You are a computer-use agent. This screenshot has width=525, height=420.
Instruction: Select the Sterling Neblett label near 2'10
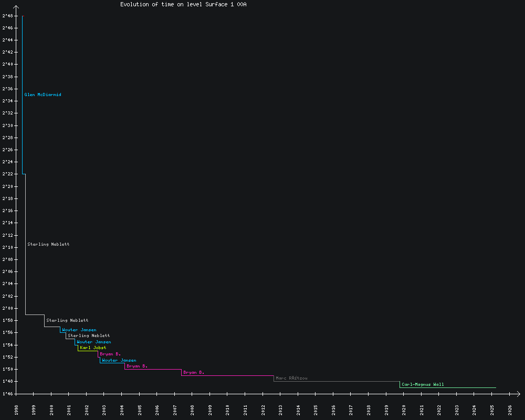pos(48,244)
